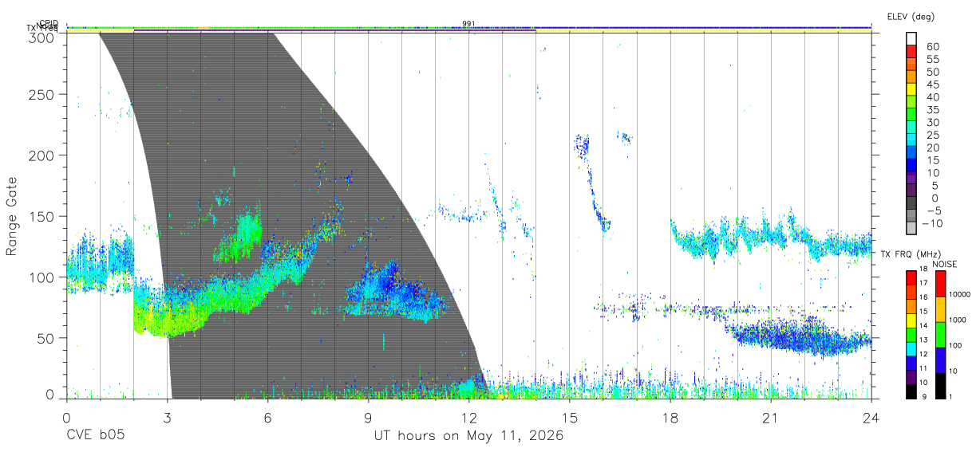Select the green 30–35 ELEV colorbar segment

[911, 116]
